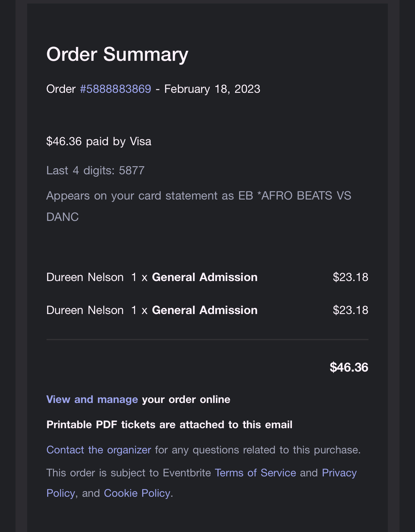Click the Last 4 digits: 5877 line
This screenshot has width=415, height=532.
[x=95, y=170]
